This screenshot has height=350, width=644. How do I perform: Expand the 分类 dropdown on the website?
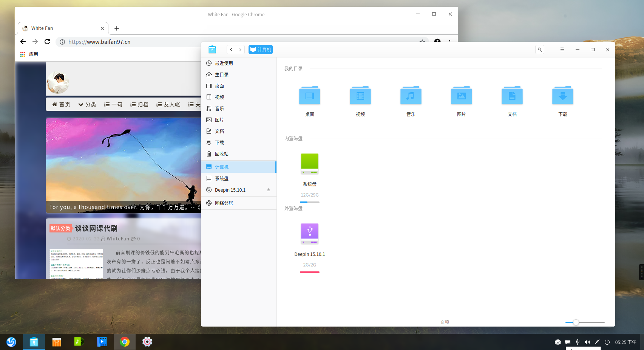coord(87,104)
